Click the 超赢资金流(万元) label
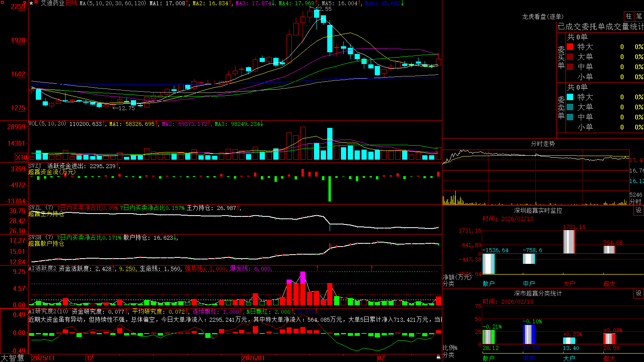This screenshot has width=644, height=362. tap(52, 172)
